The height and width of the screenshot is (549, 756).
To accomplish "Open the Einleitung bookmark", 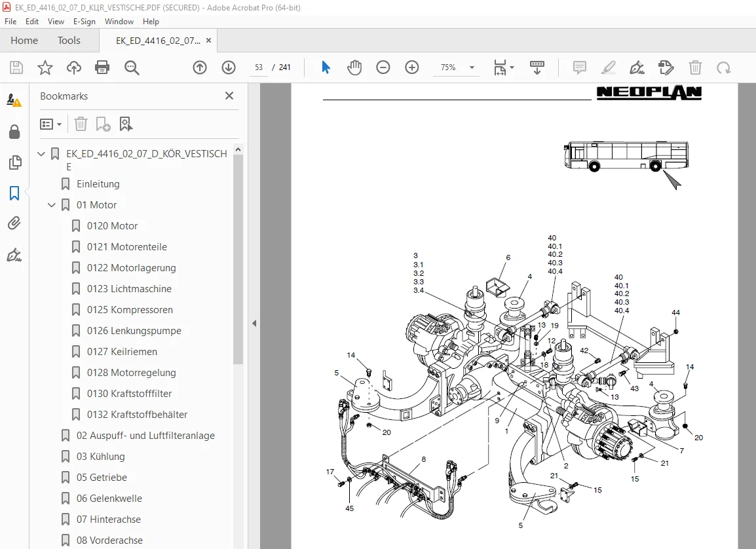I will 98,184.
